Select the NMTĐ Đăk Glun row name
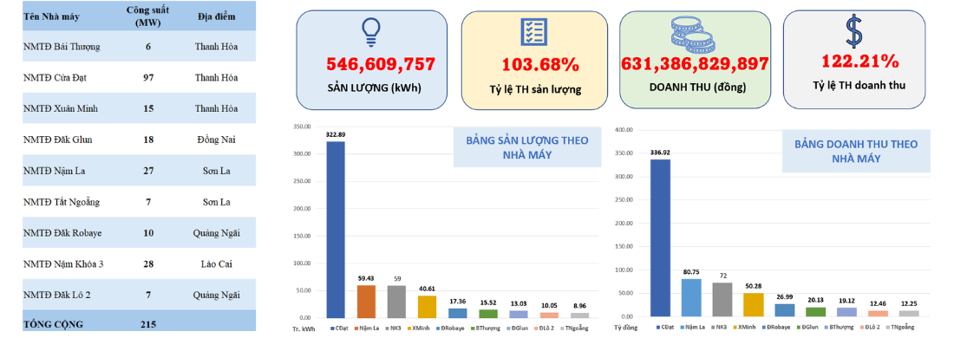The image size is (980, 338). click(x=57, y=140)
